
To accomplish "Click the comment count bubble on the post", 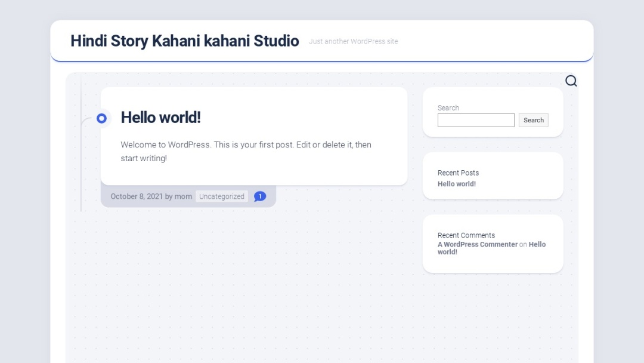I will point(260,196).
